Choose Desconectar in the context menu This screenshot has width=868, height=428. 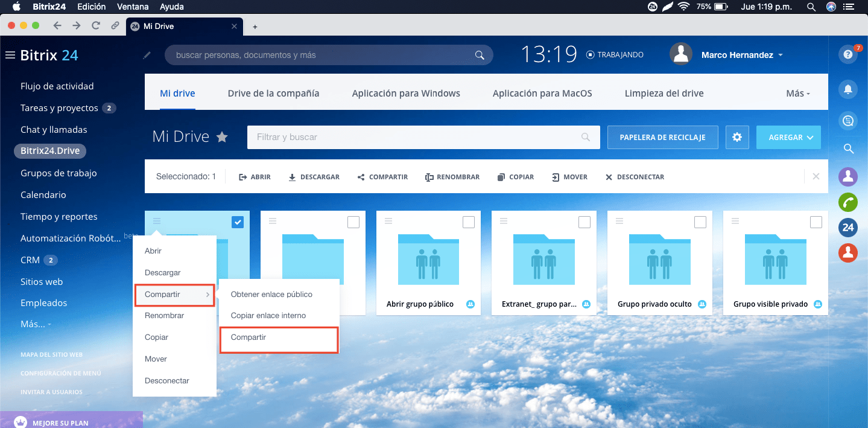[x=167, y=381]
